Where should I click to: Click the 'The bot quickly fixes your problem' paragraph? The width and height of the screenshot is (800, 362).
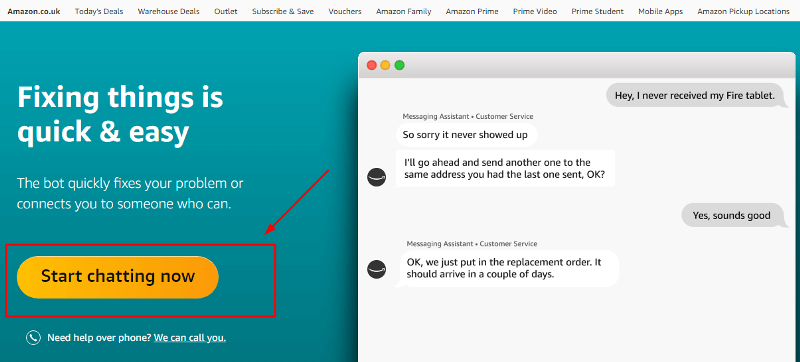130,194
